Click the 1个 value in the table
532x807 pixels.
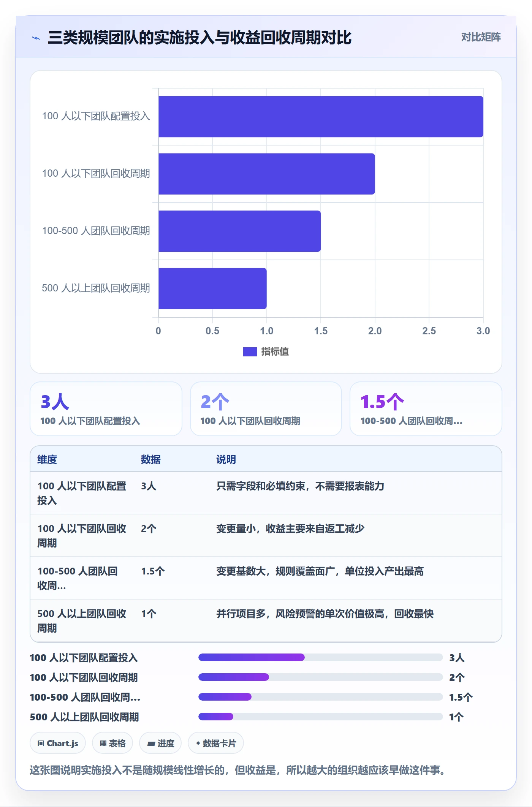click(149, 614)
